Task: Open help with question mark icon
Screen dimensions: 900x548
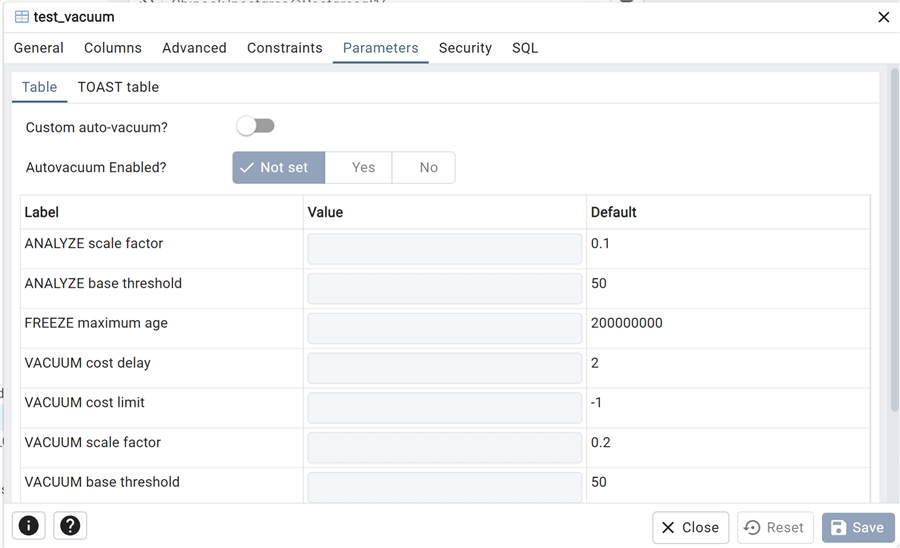Action: point(70,526)
